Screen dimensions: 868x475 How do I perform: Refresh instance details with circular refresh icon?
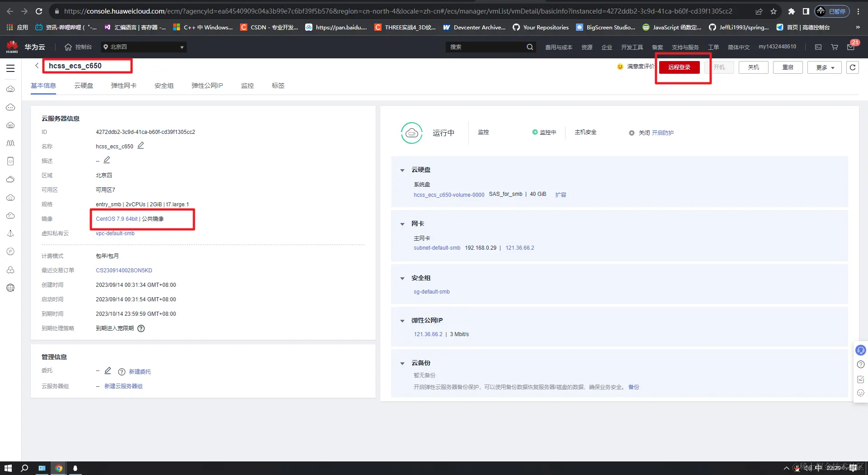(x=852, y=67)
